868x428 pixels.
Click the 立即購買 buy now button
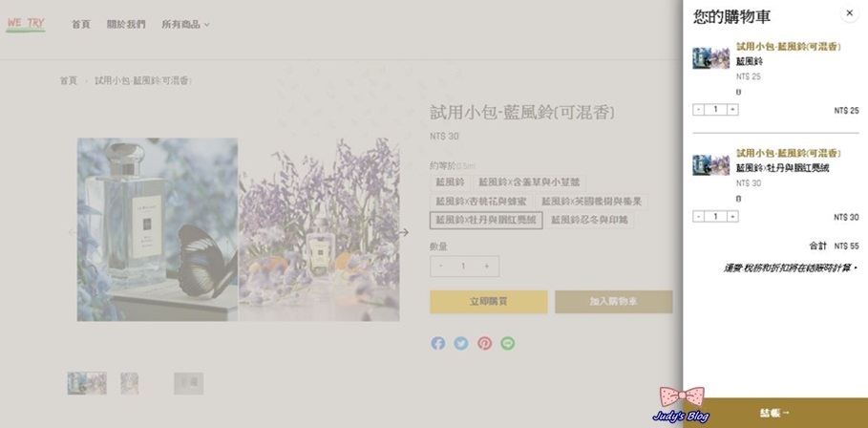click(x=489, y=302)
